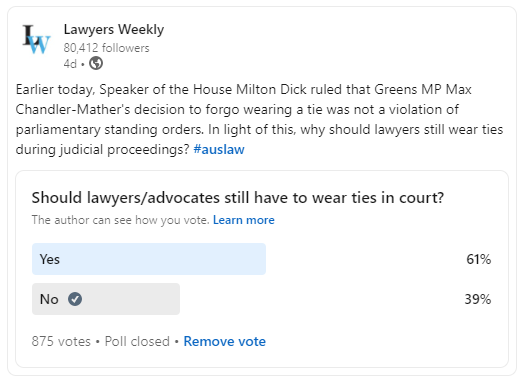Screen dimensions: 525x383
Task: Click the checkmark icon beside No
Action: point(75,299)
